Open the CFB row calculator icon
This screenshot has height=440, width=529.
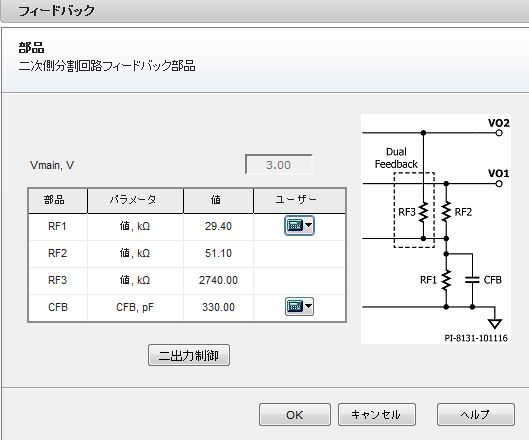coord(294,306)
